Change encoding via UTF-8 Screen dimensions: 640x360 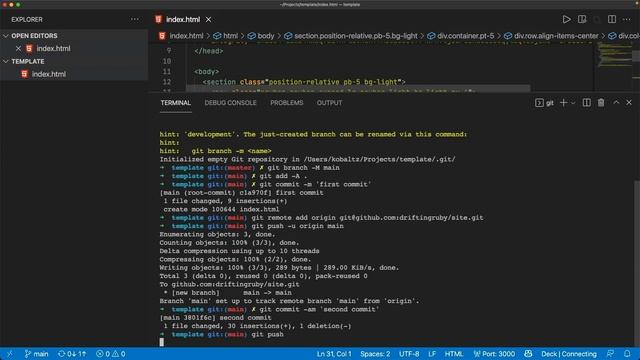[409, 354]
